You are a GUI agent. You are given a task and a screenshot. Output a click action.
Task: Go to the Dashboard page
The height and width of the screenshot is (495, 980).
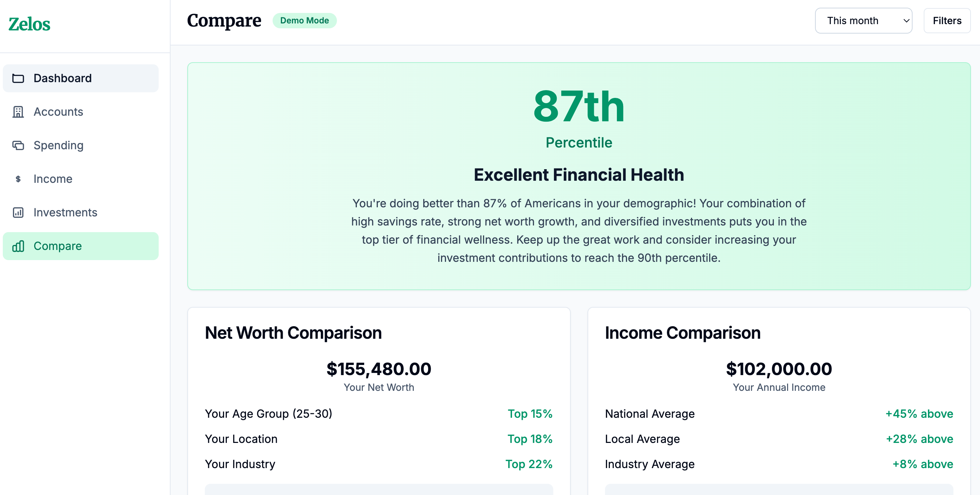point(63,78)
